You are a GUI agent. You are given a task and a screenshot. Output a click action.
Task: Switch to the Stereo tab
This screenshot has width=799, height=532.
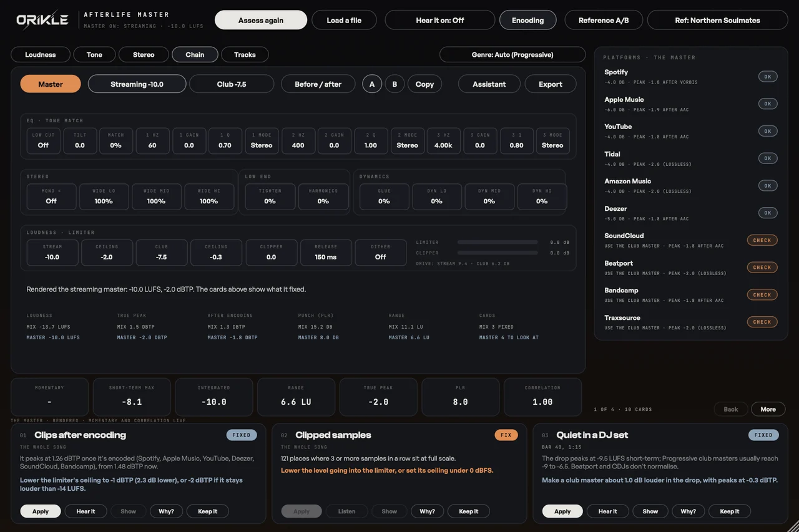(144, 55)
